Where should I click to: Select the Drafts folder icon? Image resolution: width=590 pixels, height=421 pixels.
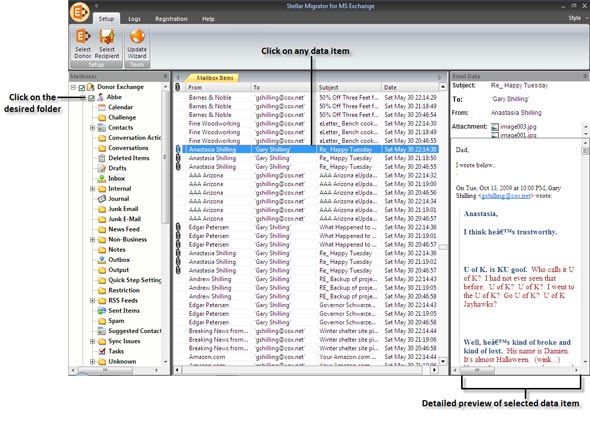click(102, 168)
